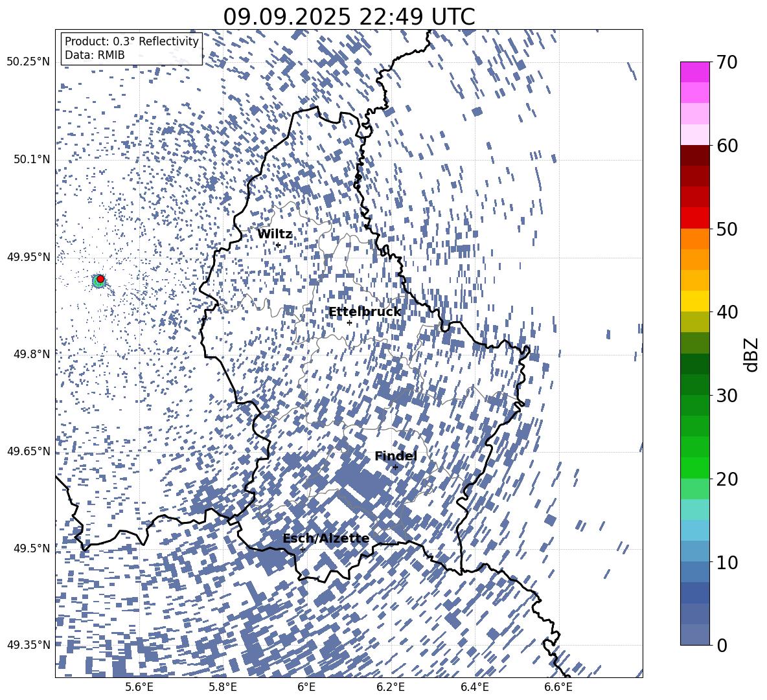This screenshot has height=700, width=767.
Task: Click the dark maroon colorbar swatch below 60
Action: [694, 156]
